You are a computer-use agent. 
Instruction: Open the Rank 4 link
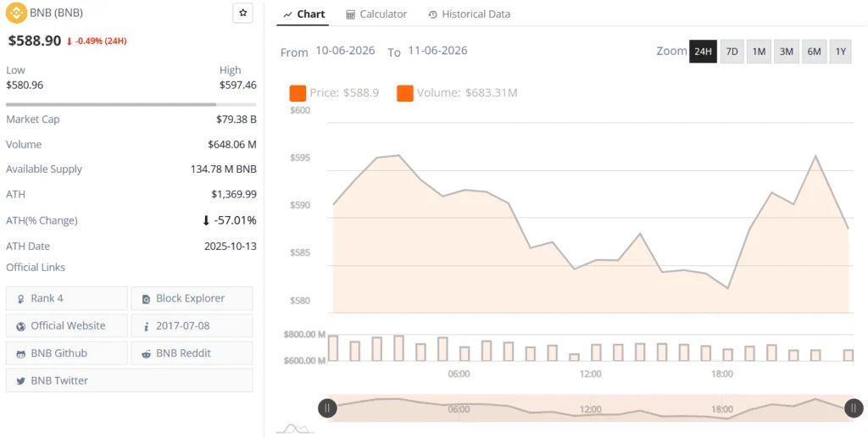click(x=67, y=298)
